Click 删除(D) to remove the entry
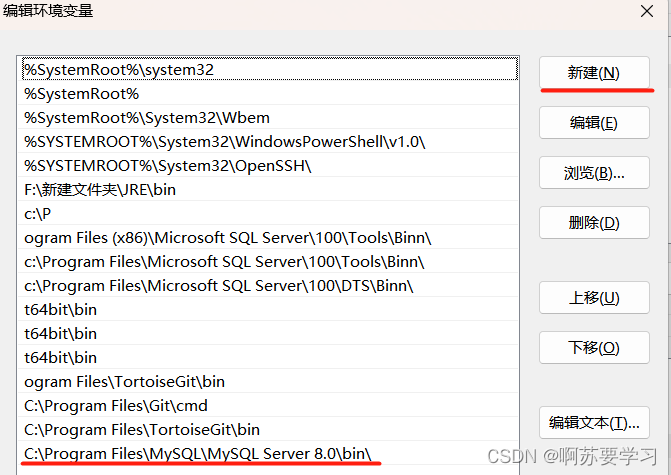The width and height of the screenshot is (671, 475). click(594, 223)
